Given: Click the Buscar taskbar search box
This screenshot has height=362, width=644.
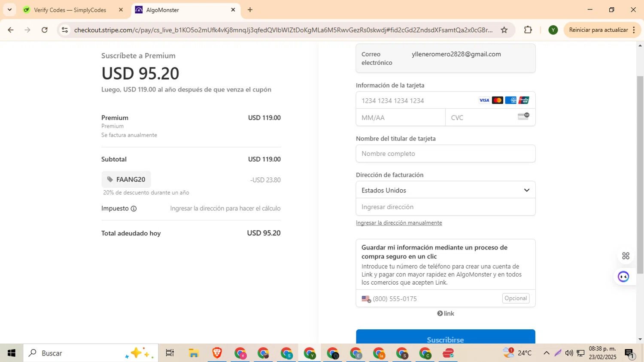Looking at the screenshot, I should (x=91, y=353).
